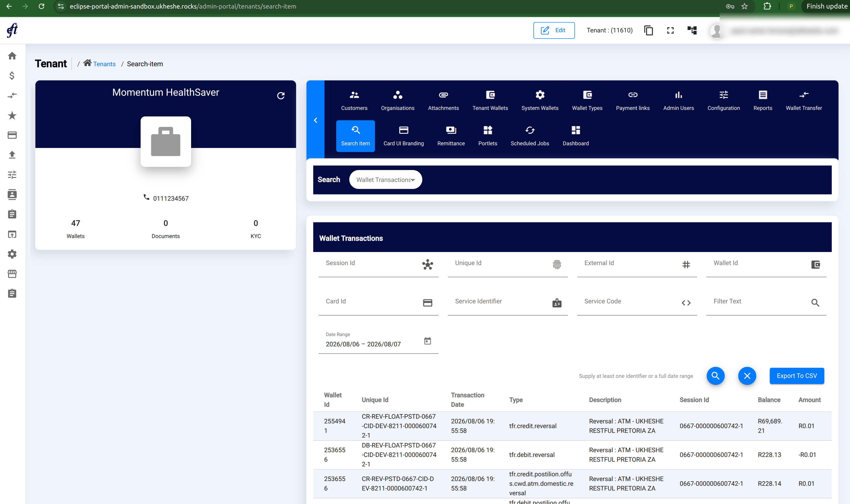Open the dollar sign sidebar item

[x=12, y=75]
